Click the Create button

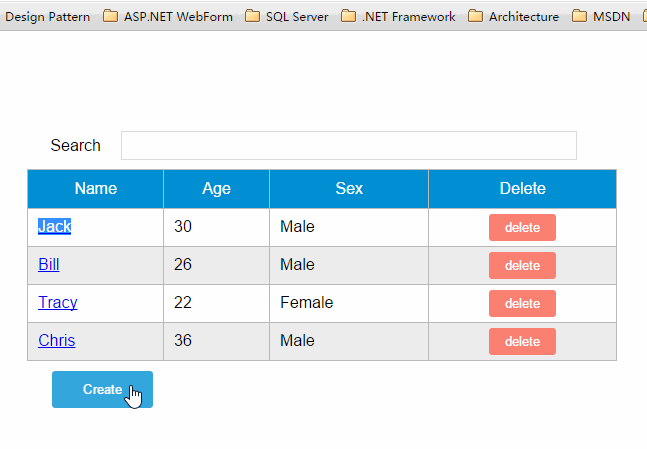point(102,389)
